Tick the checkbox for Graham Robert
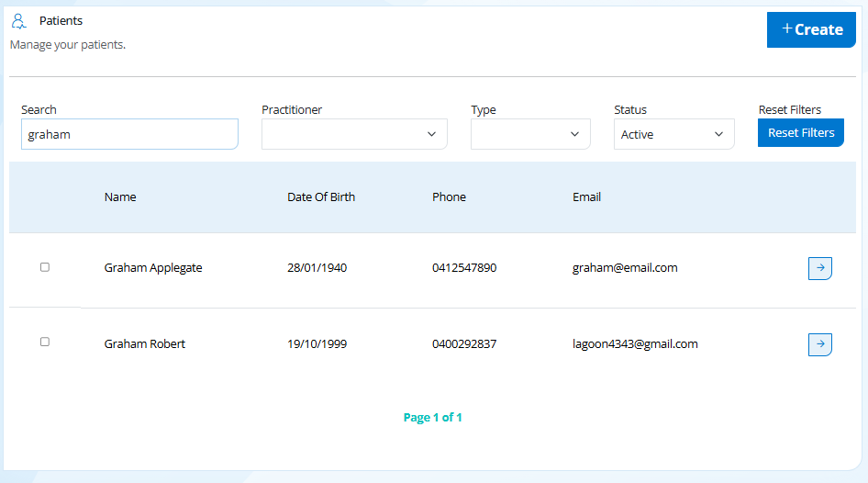 [x=45, y=342]
